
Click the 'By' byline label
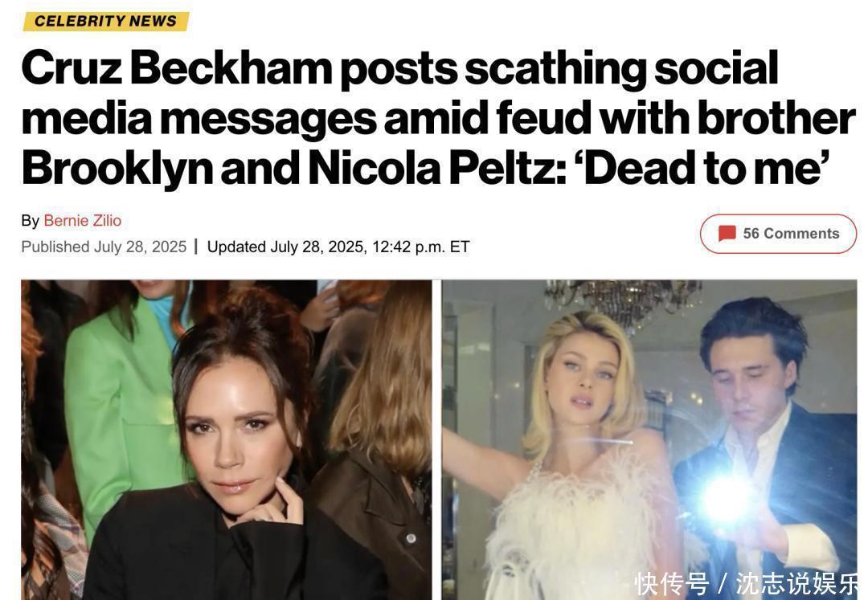click(30, 220)
